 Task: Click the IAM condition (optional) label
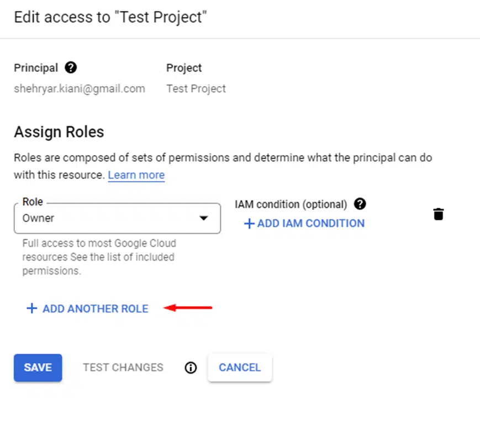click(291, 204)
